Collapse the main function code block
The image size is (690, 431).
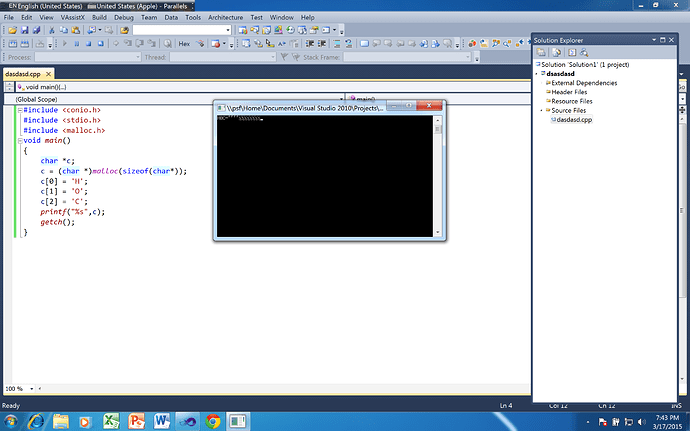pyautogui.click(x=18, y=141)
